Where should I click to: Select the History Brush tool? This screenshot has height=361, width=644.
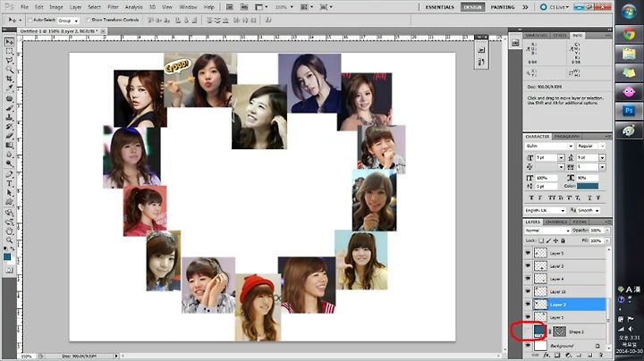[x=9, y=126]
